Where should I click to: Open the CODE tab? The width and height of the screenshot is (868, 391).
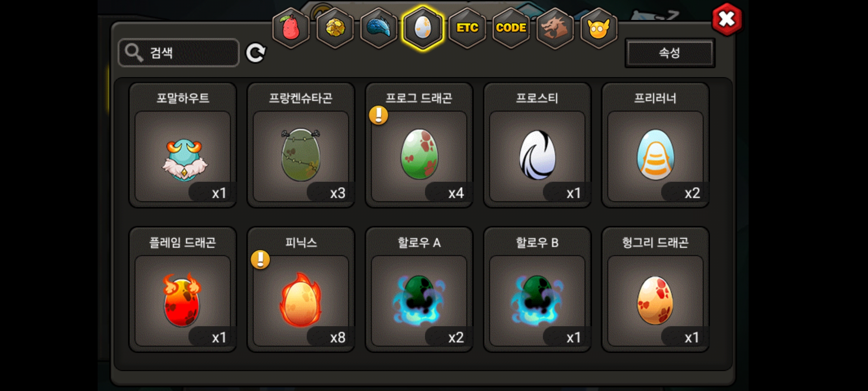coord(511,28)
